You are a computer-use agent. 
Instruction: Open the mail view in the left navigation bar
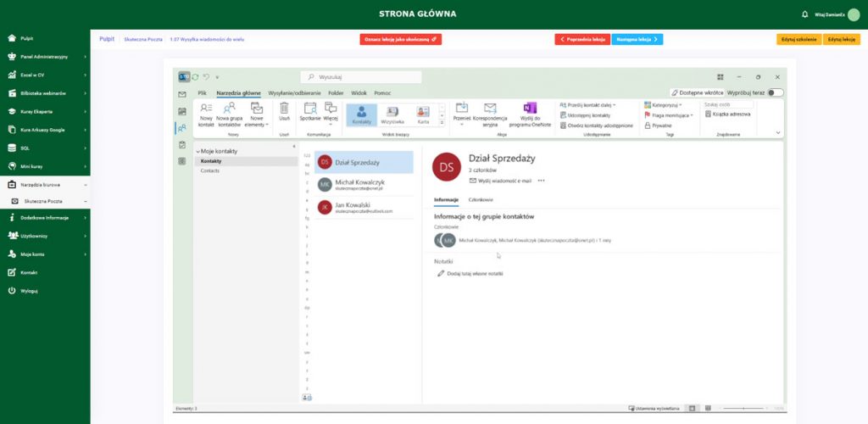pyautogui.click(x=181, y=94)
